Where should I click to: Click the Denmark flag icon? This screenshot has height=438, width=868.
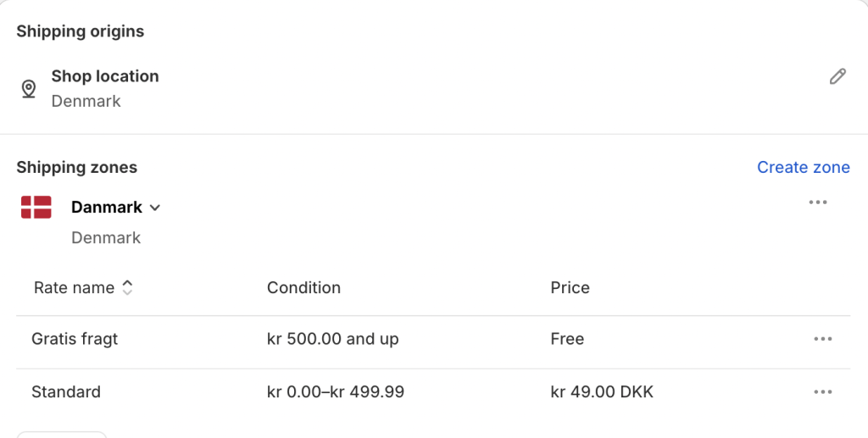(36, 208)
